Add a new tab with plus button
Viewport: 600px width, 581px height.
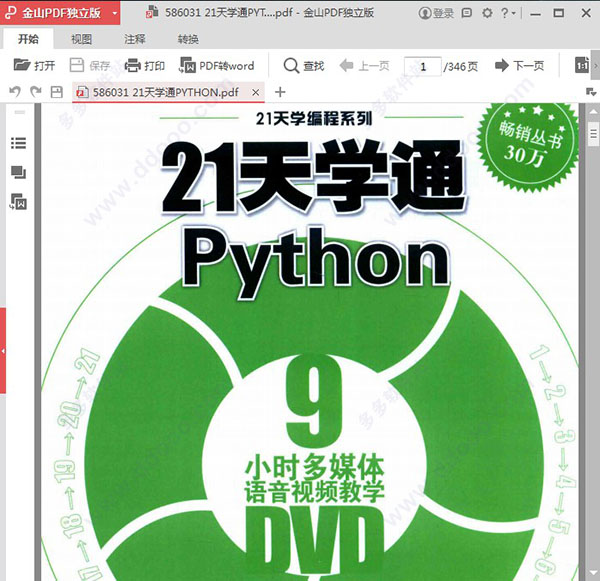(280, 92)
